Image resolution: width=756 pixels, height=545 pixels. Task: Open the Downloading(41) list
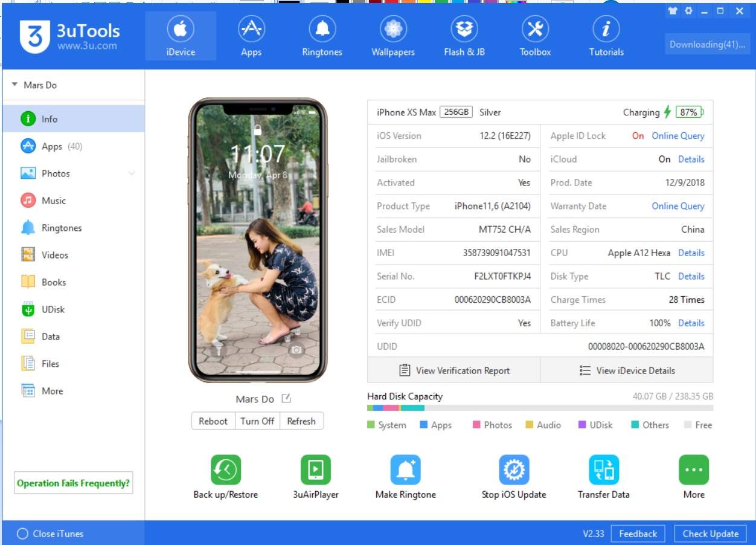tap(708, 44)
